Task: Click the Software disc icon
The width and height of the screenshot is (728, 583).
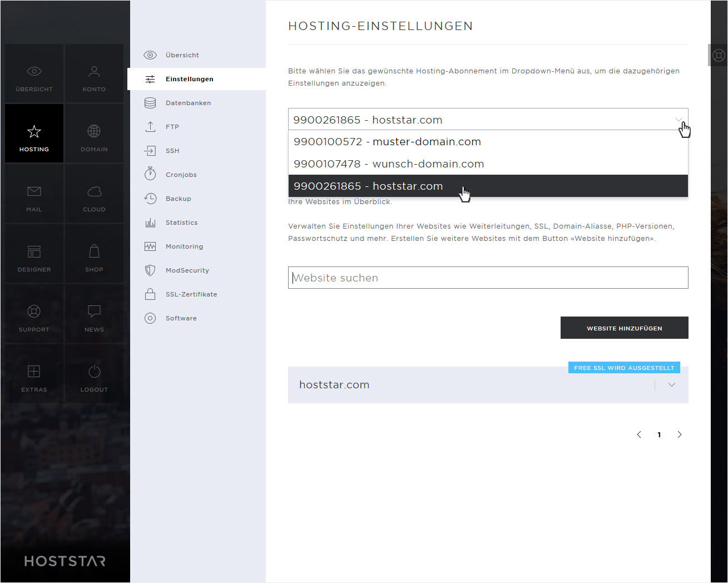Action: (150, 318)
